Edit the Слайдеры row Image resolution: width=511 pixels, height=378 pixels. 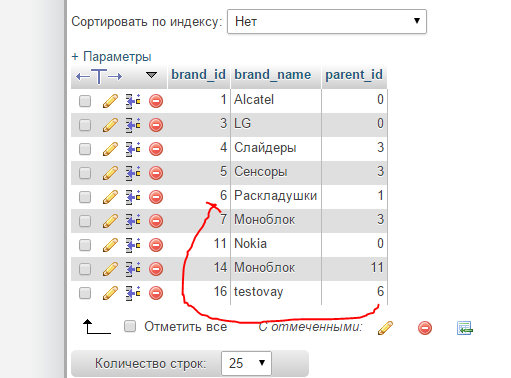110,149
